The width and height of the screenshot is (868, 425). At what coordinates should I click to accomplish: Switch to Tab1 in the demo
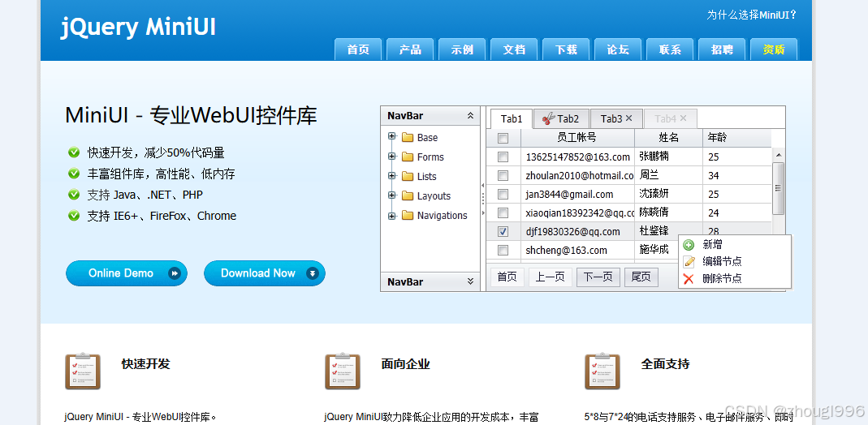click(x=512, y=119)
